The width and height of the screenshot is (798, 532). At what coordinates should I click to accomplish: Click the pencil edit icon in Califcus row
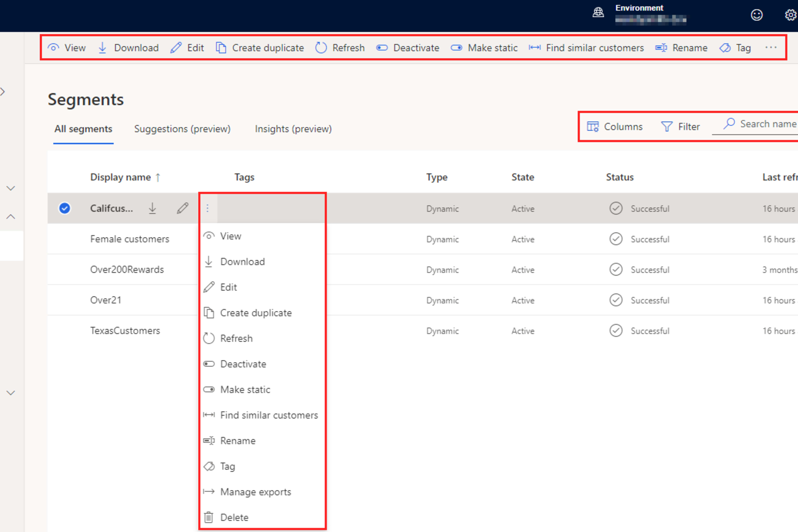[x=182, y=208]
